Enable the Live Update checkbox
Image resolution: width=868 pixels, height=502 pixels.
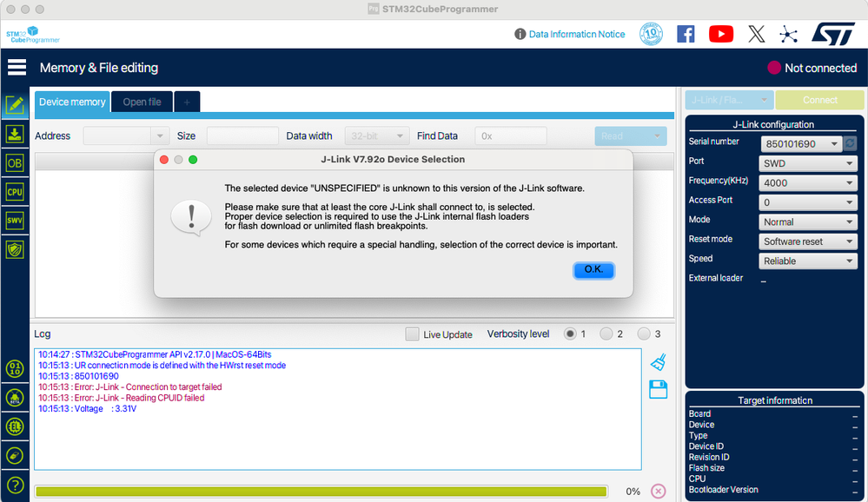[x=412, y=334]
